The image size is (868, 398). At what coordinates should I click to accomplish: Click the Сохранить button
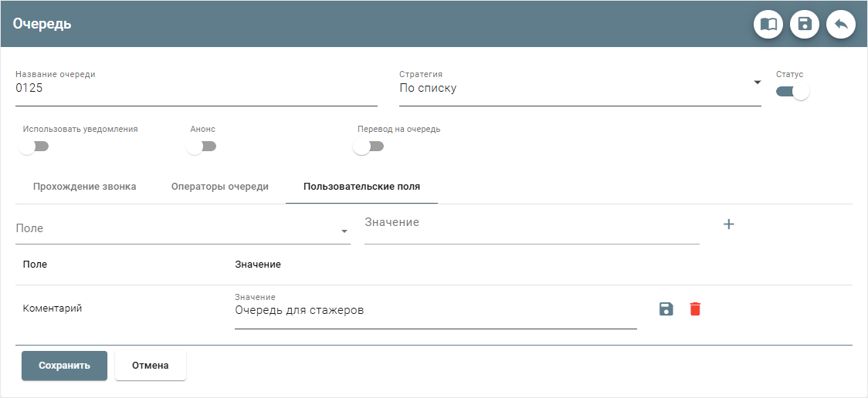(64, 366)
